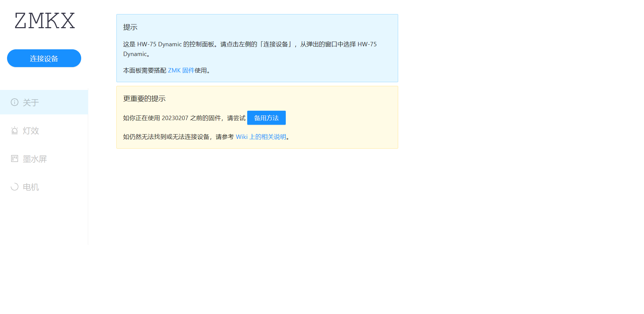Open the 关于 about menu item
This screenshot has height=314, width=644.
[x=44, y=102]
